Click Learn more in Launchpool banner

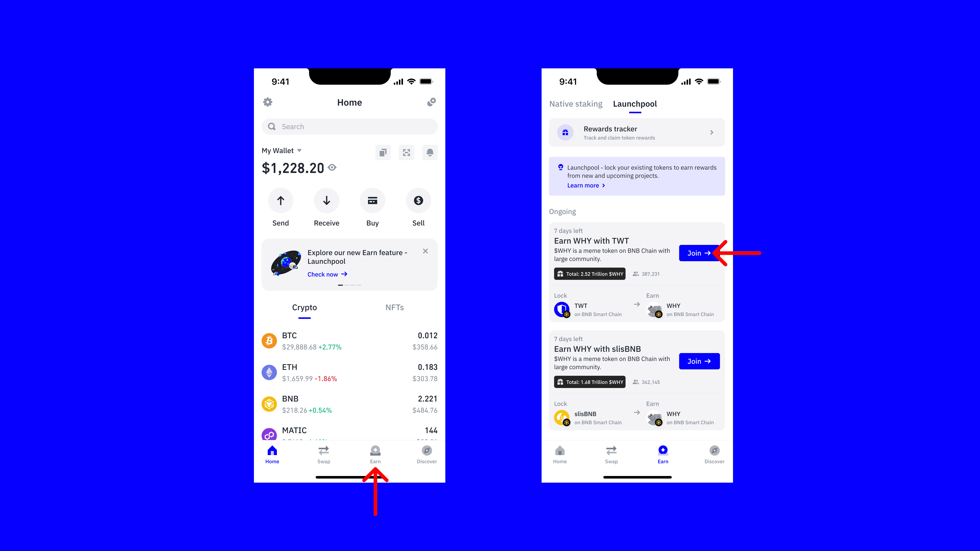pyautogui.click(x=584, y=185)
